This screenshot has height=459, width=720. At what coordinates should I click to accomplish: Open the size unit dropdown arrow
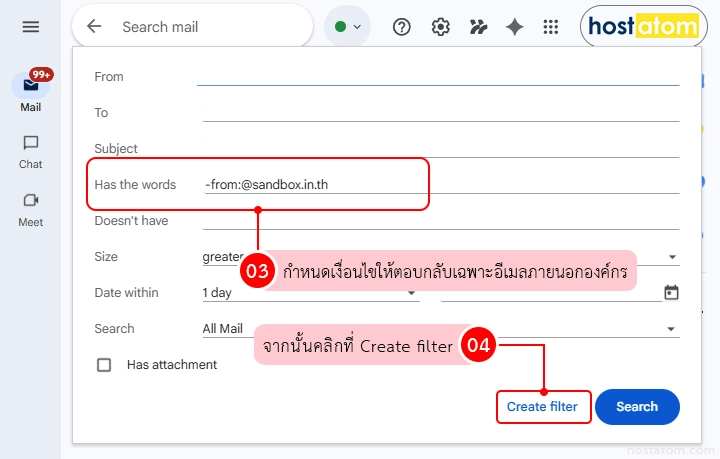point(672,257)
